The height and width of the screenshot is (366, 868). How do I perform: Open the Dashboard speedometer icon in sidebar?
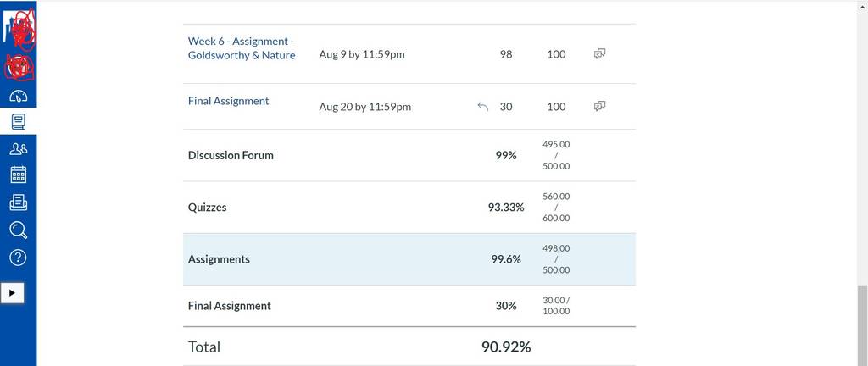[x=19, y=97]
